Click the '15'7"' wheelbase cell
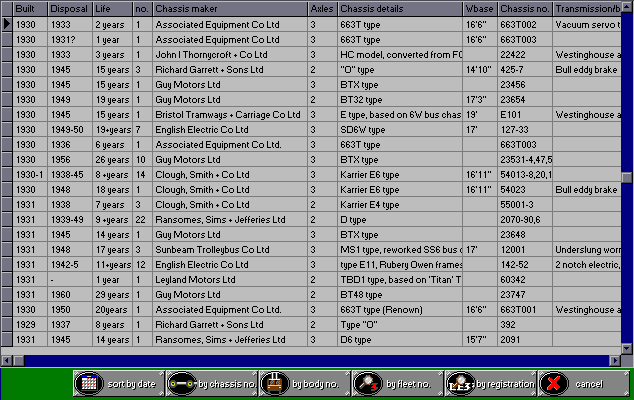 [480, 339]
